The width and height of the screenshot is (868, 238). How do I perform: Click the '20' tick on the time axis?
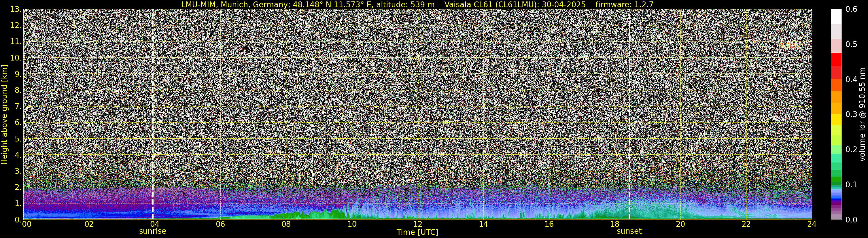tap(680, 224)
